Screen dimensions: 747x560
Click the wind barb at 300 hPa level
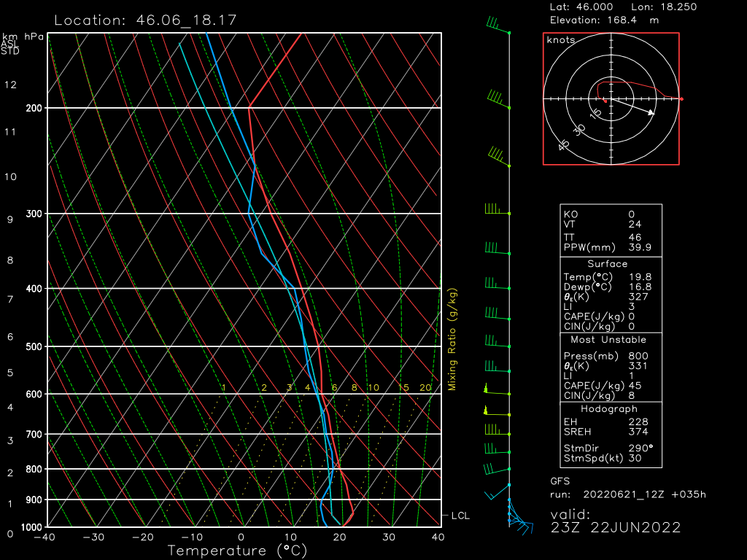pyautogui.click(x=497, y=211)
